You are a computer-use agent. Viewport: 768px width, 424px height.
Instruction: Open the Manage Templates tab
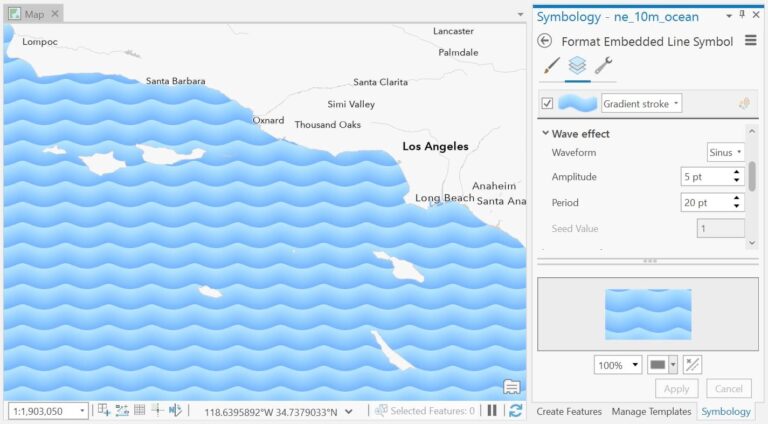point(651,411)
